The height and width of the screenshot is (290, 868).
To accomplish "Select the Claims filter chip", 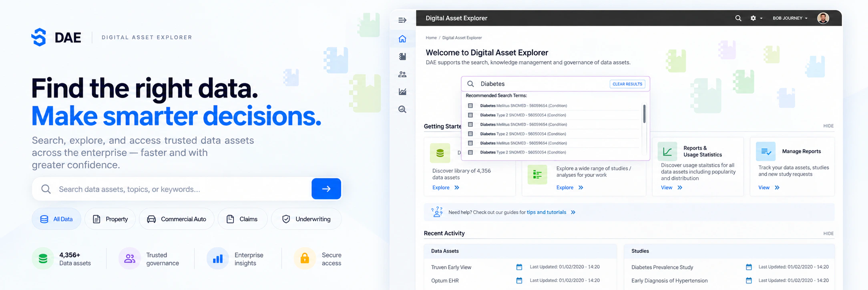I will click(242, 219).
